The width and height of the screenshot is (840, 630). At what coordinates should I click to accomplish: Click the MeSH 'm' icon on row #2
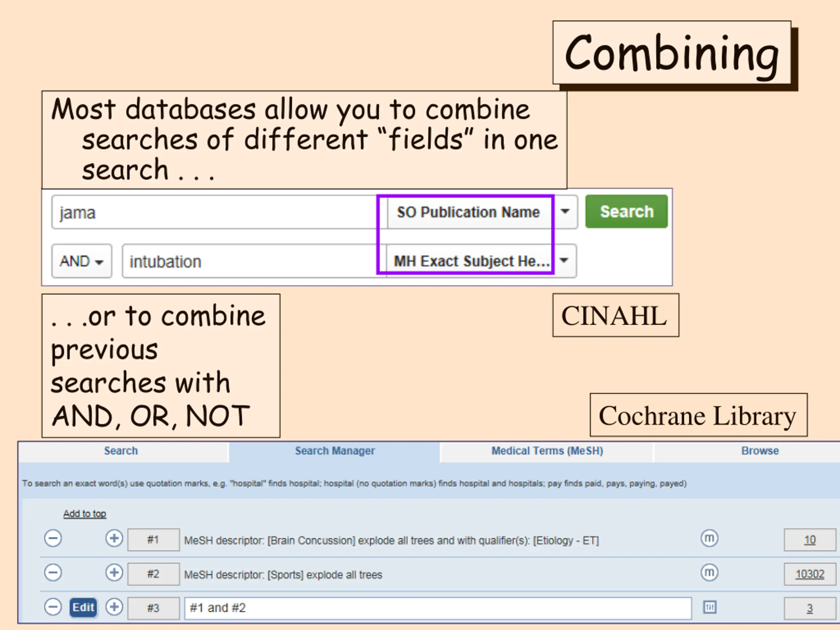[709, 573]
